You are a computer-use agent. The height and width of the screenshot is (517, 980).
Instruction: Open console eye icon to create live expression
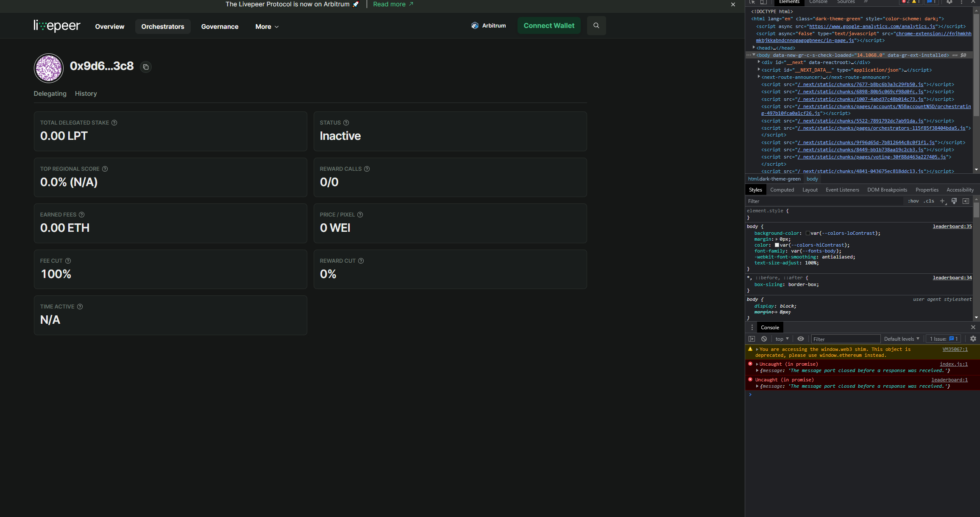click(801, 339)
